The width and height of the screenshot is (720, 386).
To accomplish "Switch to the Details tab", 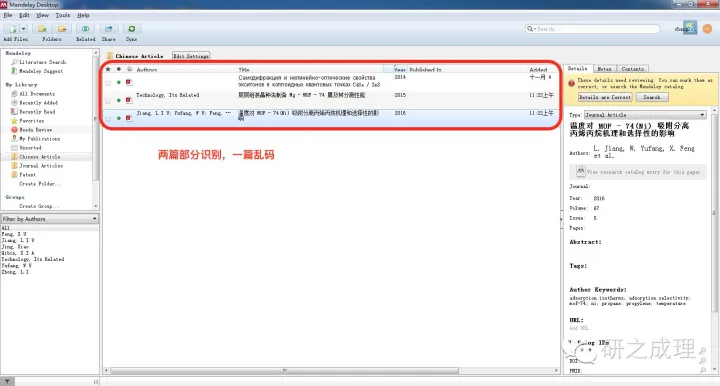I will [x=578, y=68].
